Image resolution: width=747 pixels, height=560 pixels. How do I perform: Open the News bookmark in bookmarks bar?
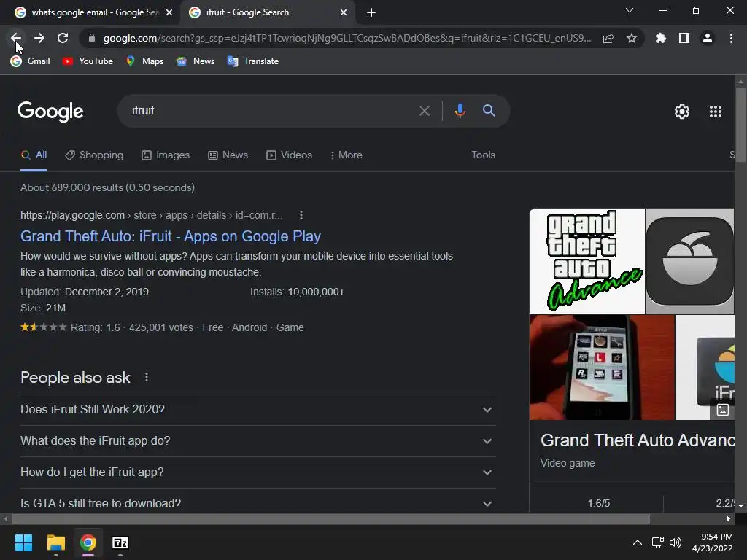pyautogui.click(x=196, y=61)
